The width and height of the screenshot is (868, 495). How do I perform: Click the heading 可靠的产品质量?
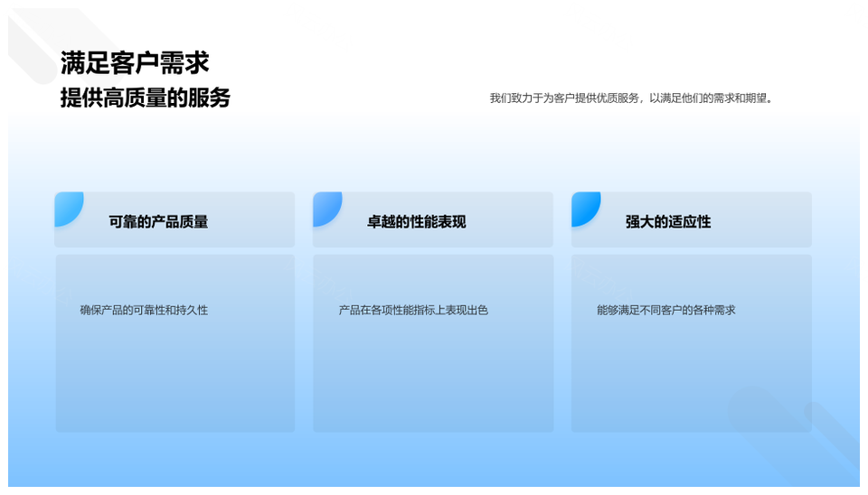click(158, 222)
